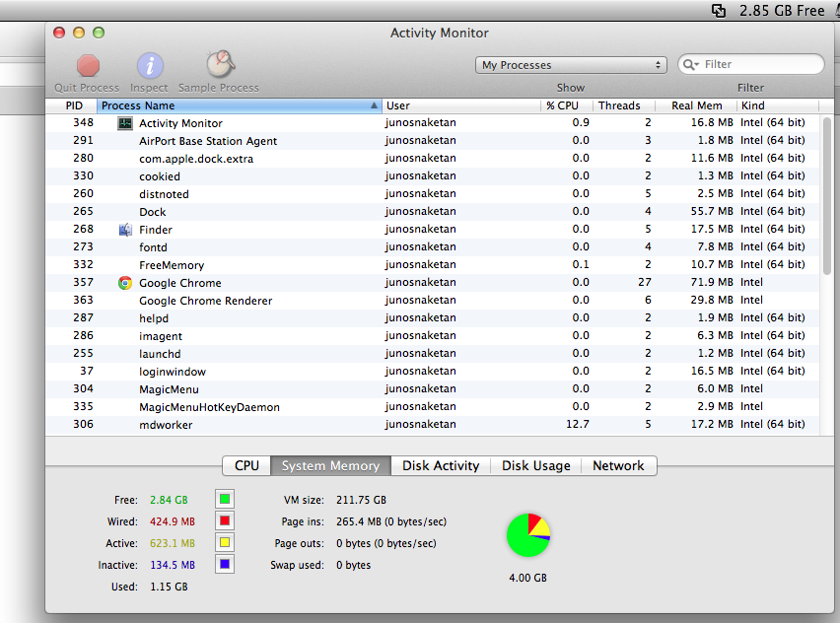Click the blue Inactive memory color swatch
The image size is (840, 623).
tap(225, 564)
